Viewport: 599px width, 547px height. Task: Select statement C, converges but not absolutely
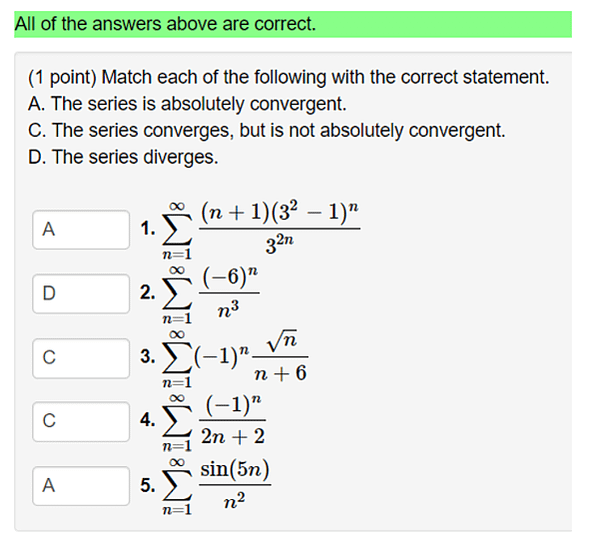point(267,131)
